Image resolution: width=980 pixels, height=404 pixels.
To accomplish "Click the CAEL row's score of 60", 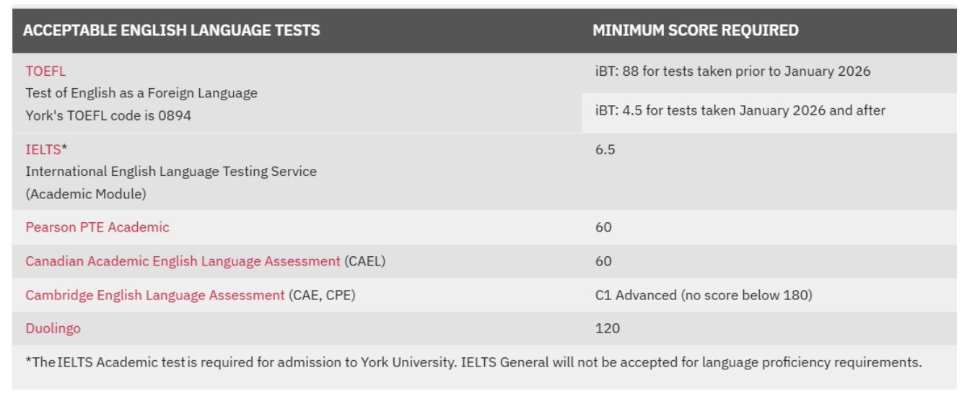I will 603,261.
